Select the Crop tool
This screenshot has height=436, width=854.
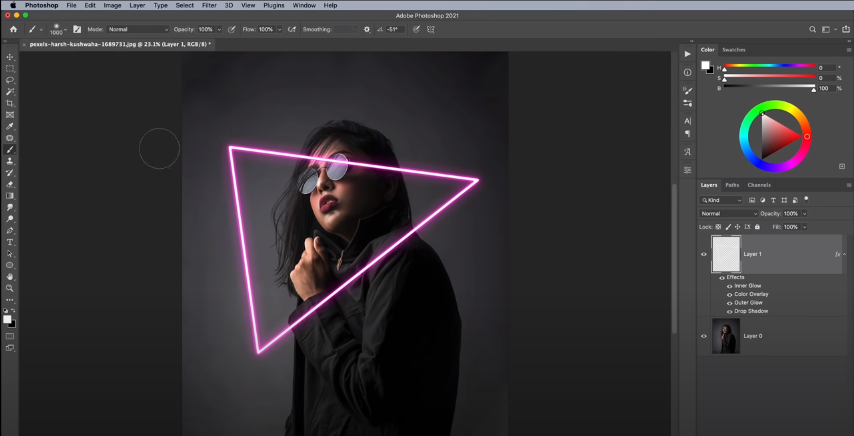pos(10,103)
